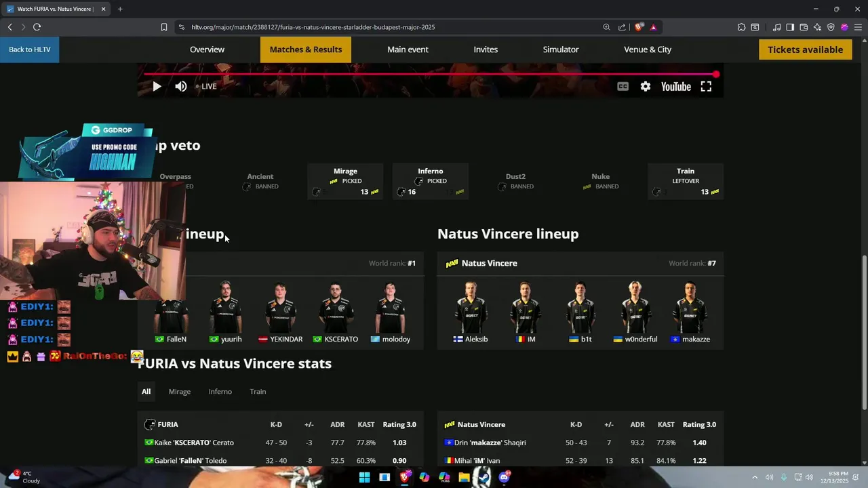868x488 pixels.
Task: Share this page icon
Action: pyautogui.click(x=622, y=27)
